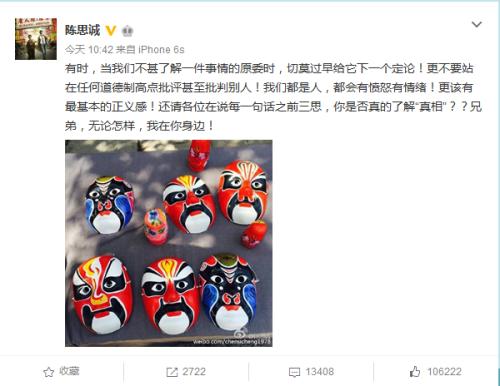Click the Weibo logo watermark on image
The width and height of the screenshot is (500, 386).
[x=241, y=333]
